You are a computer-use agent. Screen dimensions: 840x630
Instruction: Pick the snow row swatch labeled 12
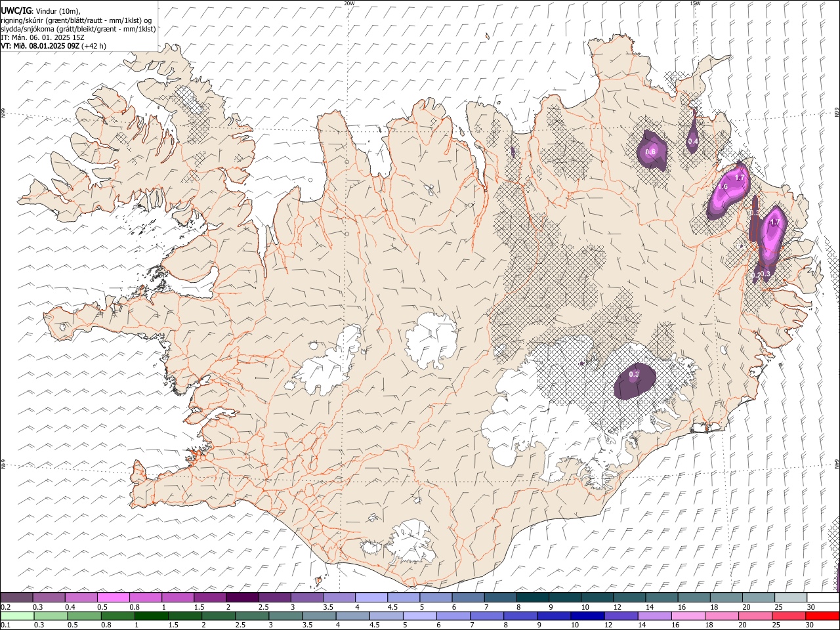click(x=629, y=597)
